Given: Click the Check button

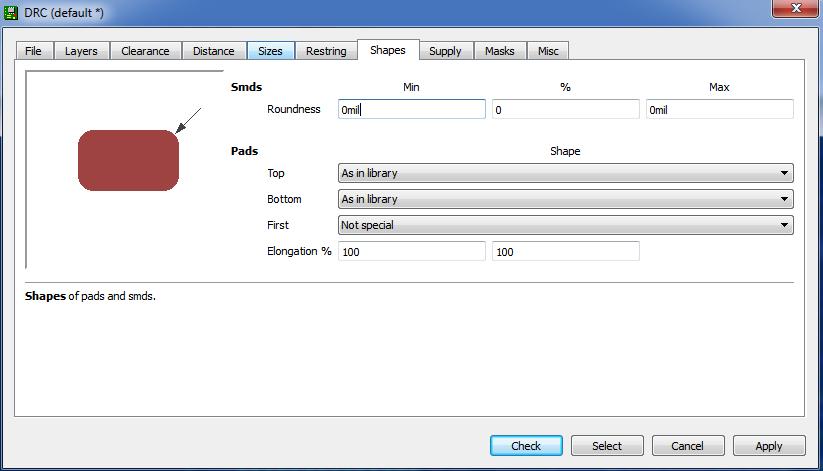Looking at the screenshot, I should tap(526, 445).
